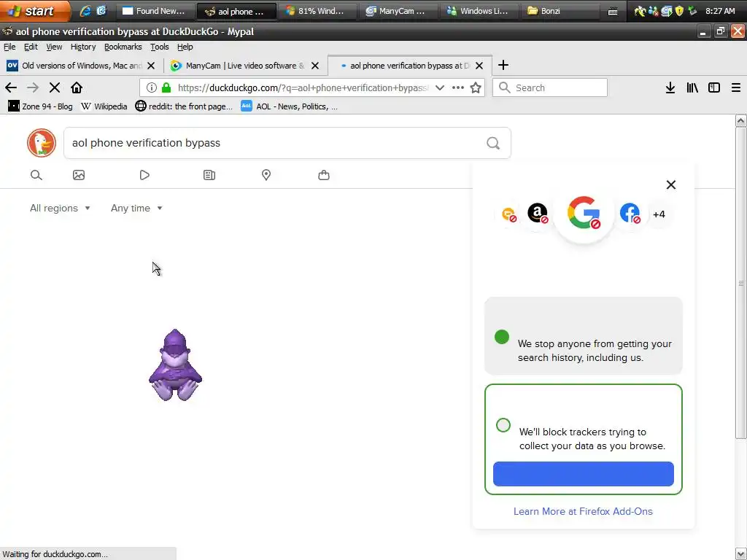
Task: Click the browser forward arrow
Action: [32, 87]
